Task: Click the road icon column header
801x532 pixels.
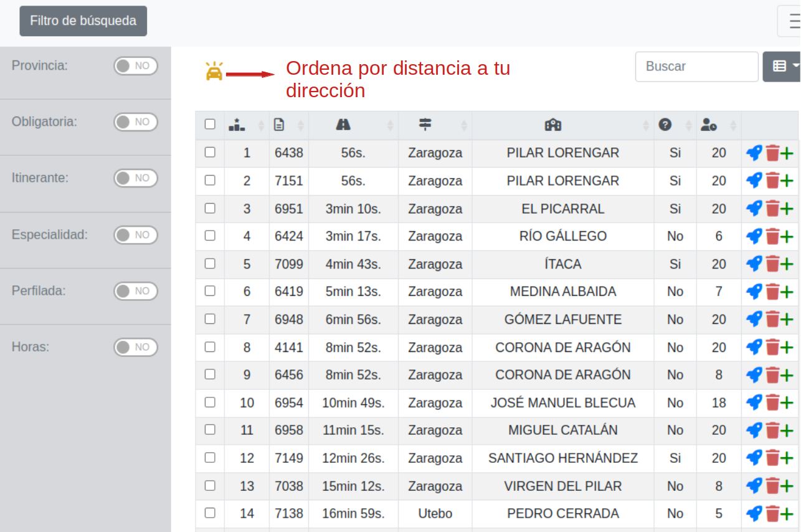Action: click(x=343, y=125)
